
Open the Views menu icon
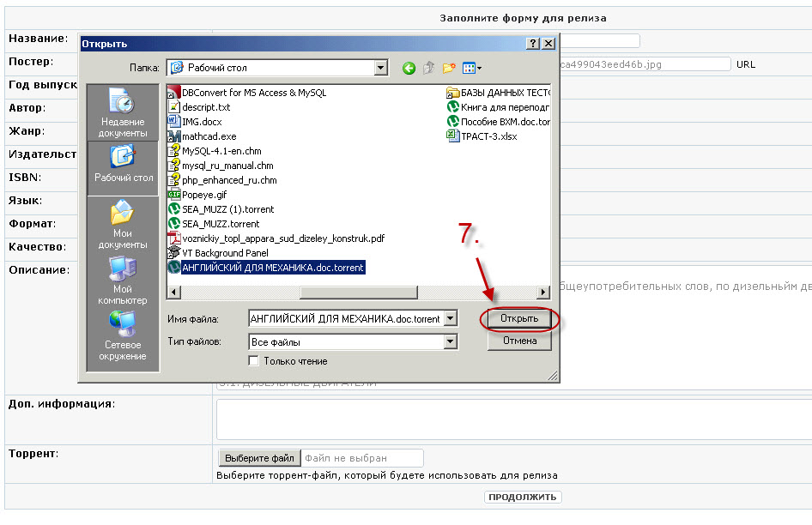point(471,68)
